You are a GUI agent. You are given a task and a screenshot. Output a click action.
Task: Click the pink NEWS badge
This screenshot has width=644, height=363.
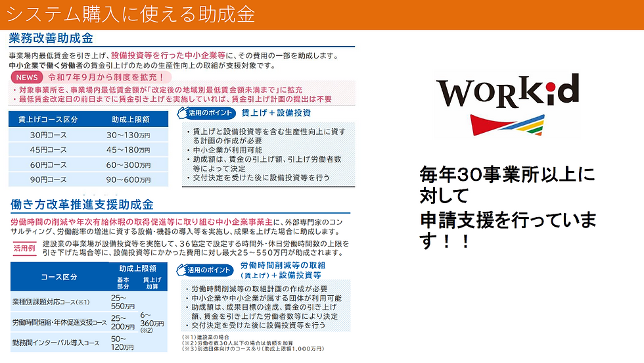click(27, 78)
